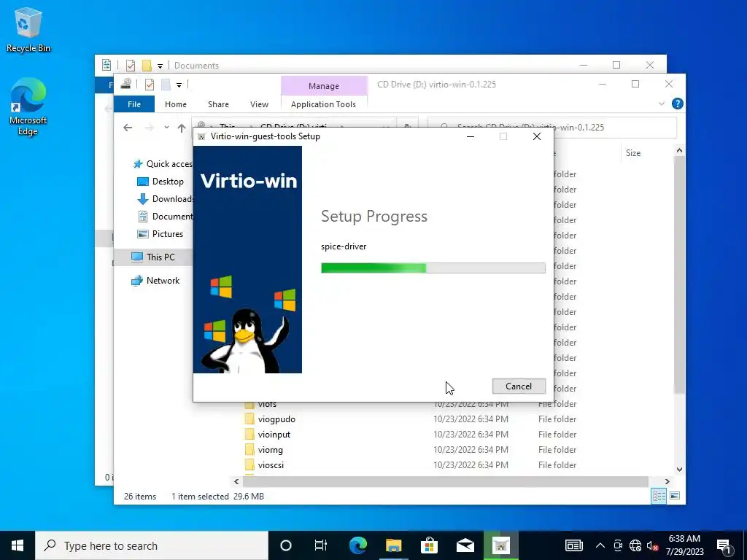The height and width of the screenshot is (560, 747).
Task: Open the Share ribbon tab
Action: 218,104
